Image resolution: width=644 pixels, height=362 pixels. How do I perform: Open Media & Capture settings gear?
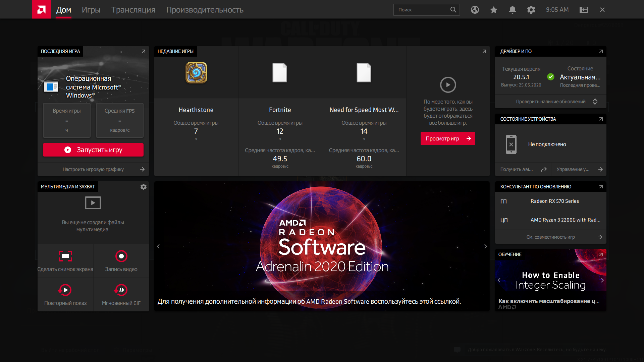[144, 187]
